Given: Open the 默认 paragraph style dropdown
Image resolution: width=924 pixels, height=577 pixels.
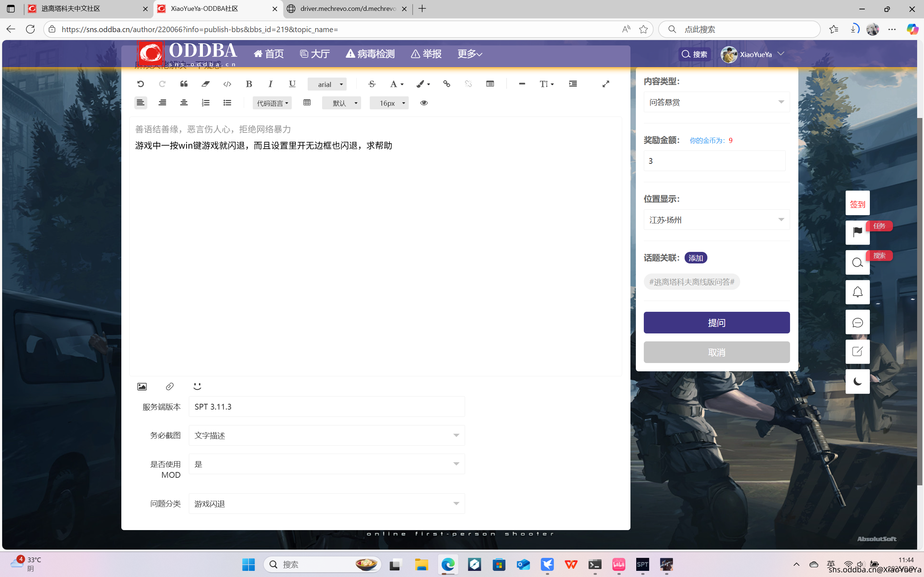Looking at the screenshot, I should pyautogui.click(x=342, y=103).
